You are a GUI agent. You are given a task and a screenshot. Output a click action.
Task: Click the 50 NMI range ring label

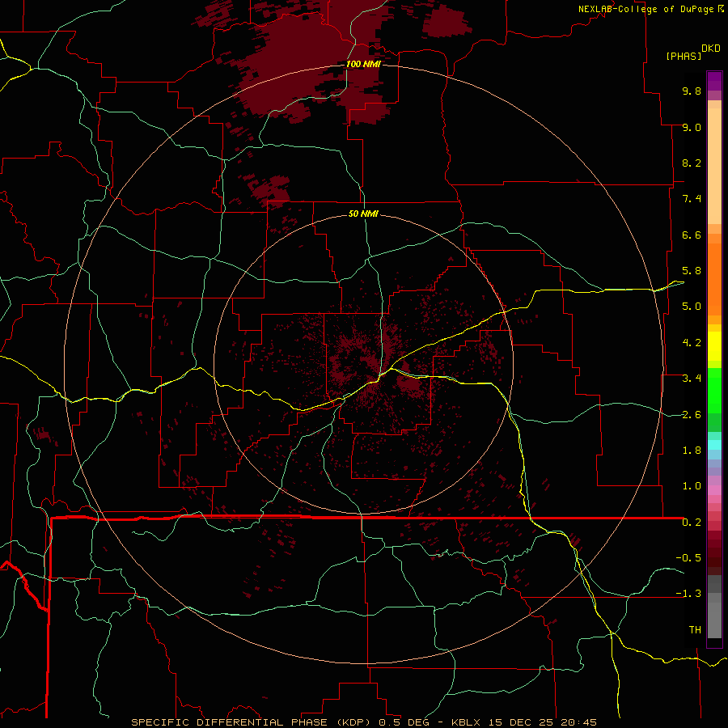pos(363,214)
